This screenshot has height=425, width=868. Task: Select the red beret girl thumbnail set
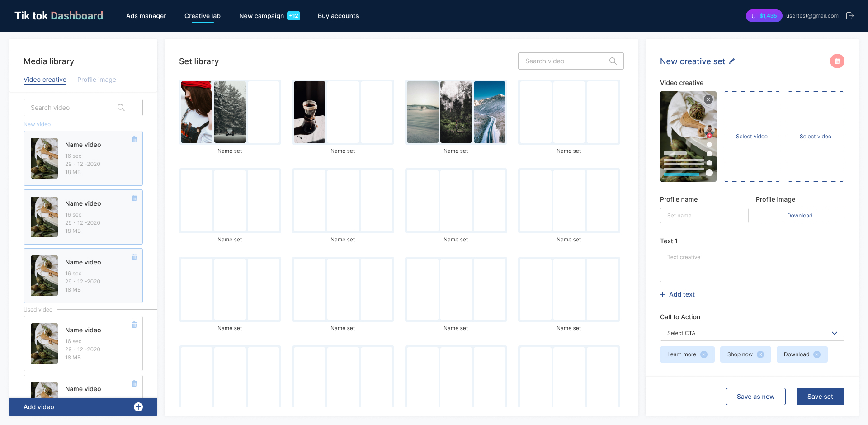(197, 112)
